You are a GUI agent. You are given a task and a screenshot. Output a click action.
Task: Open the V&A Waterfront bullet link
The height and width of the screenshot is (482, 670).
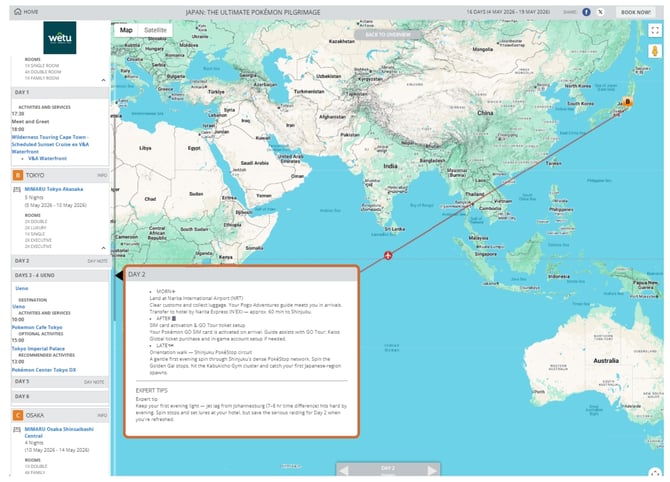(x=47, y=159)
